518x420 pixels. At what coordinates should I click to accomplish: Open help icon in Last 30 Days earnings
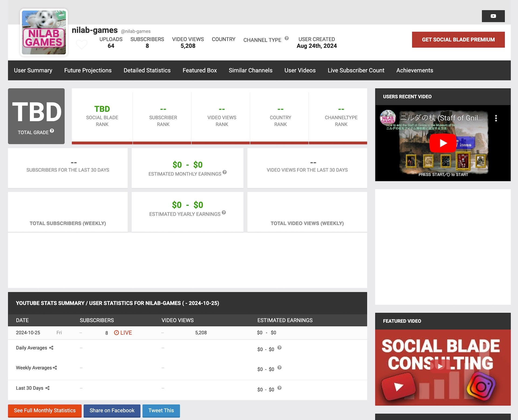[280, 388]
